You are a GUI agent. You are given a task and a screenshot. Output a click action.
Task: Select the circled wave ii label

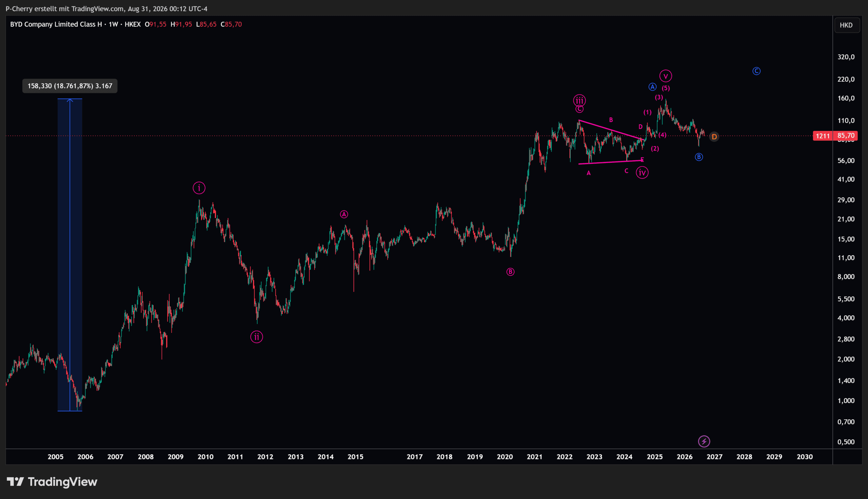tap(257, 337)
